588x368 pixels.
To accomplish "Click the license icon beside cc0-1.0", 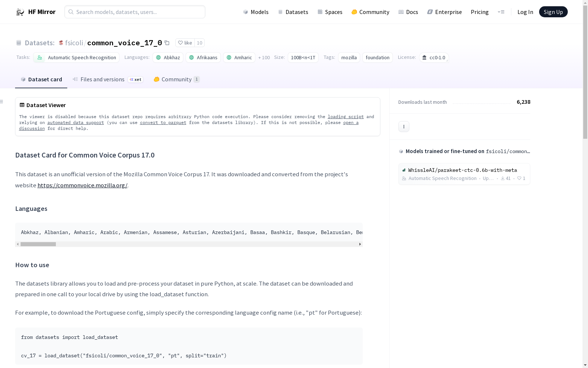I will tap(424, 57).
